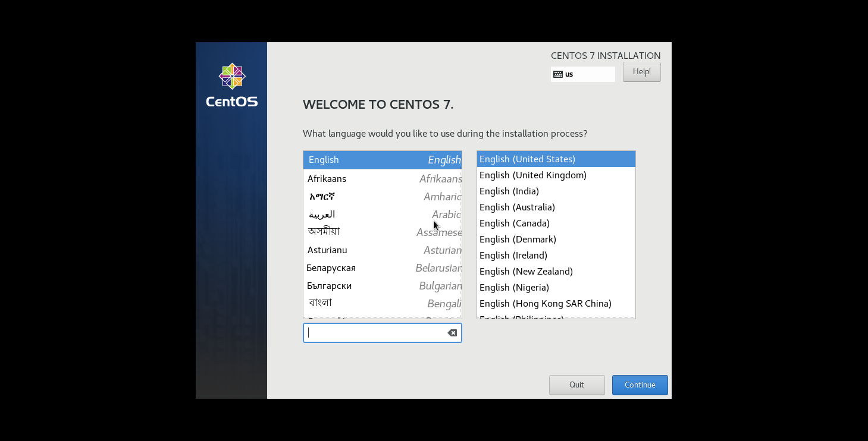Viewport: 868px width, 441px height.
Task: Select English (New Zealand) locale
Action: [x=556, y=272]
